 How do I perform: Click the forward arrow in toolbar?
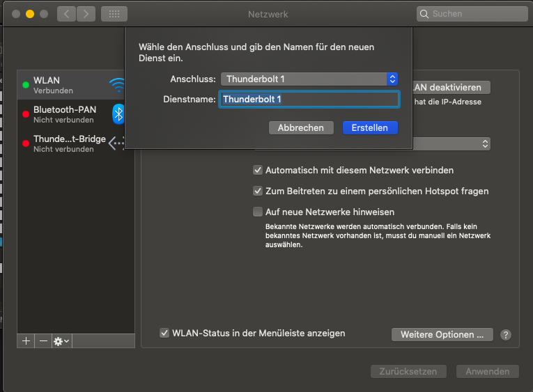[x=86, y=14]
